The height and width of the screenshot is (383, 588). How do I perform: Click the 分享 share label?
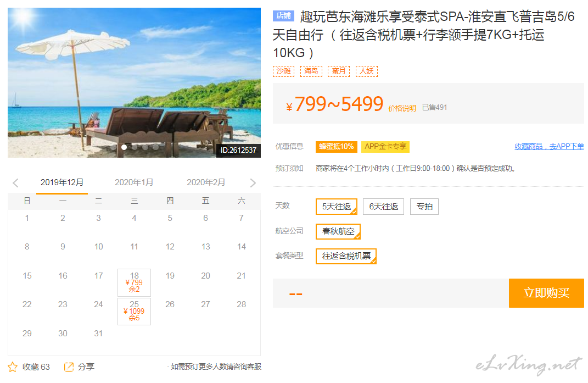coord(86,367)
